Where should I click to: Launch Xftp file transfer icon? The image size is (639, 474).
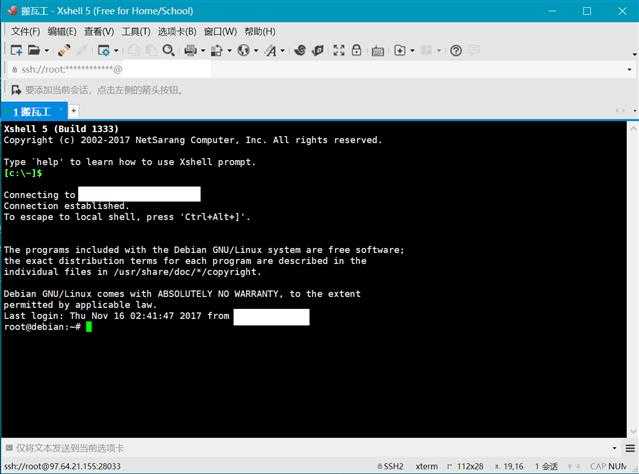(300, 51)
